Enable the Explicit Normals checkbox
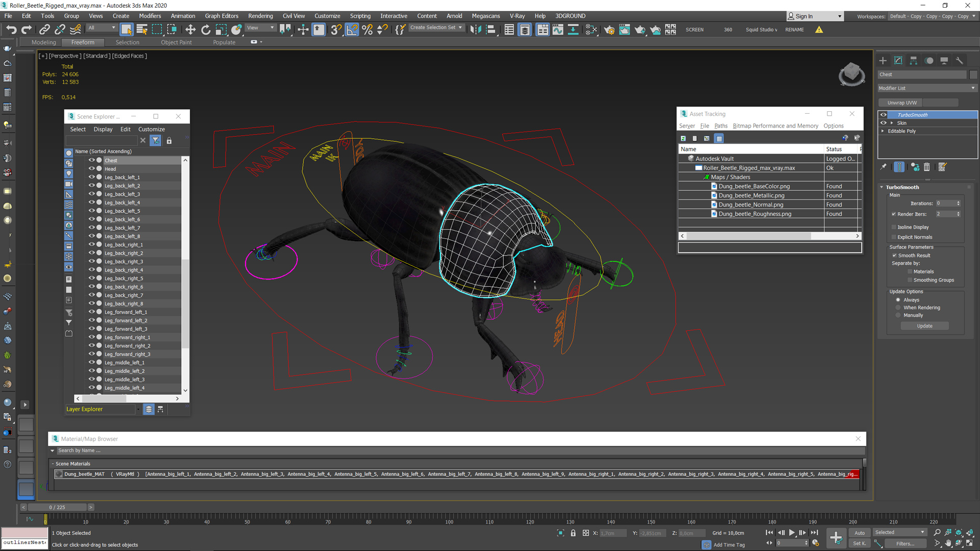This screenshot has width=980, height=551. (x=894, y=237)
